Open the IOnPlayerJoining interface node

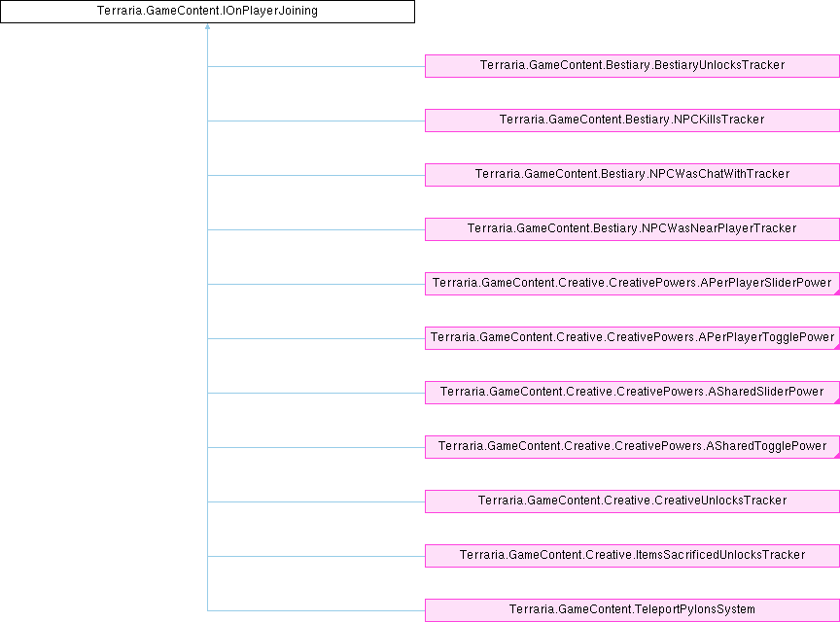click(207, 12)
